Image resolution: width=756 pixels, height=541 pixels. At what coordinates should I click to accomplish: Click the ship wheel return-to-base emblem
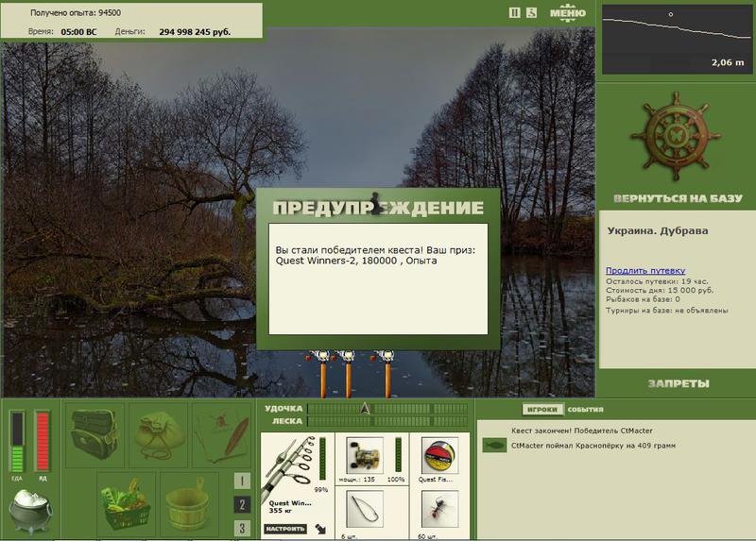pyautogui.click(x=676, y=136)
